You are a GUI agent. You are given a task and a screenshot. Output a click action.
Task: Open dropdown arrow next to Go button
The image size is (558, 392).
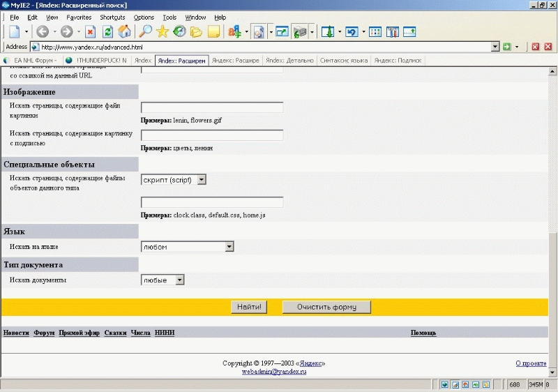coord(517,47)
